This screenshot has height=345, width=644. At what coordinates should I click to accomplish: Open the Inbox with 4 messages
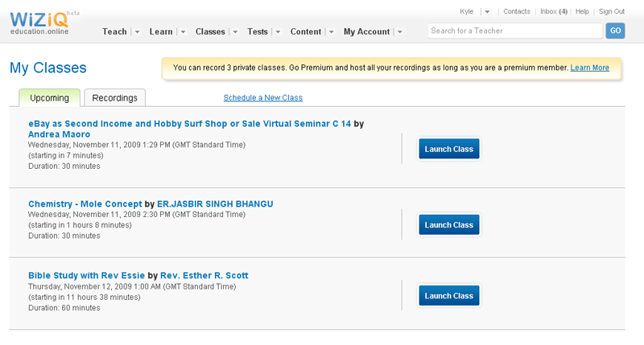554,12
